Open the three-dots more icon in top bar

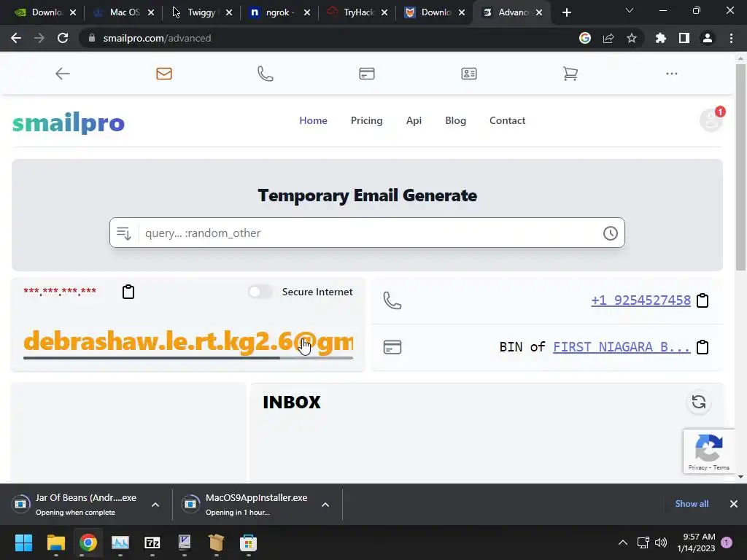pos(672,74)
